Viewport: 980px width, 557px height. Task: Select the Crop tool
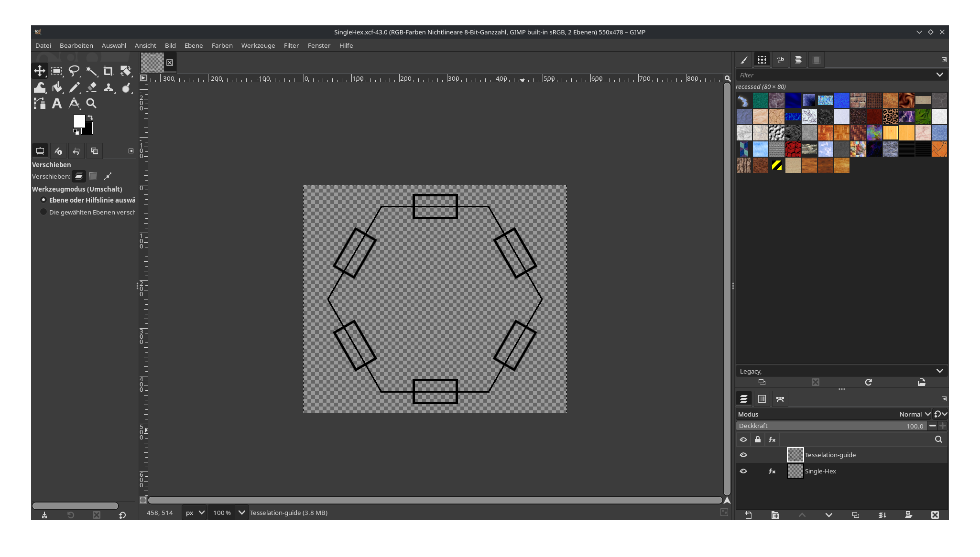tap(109, 71)
